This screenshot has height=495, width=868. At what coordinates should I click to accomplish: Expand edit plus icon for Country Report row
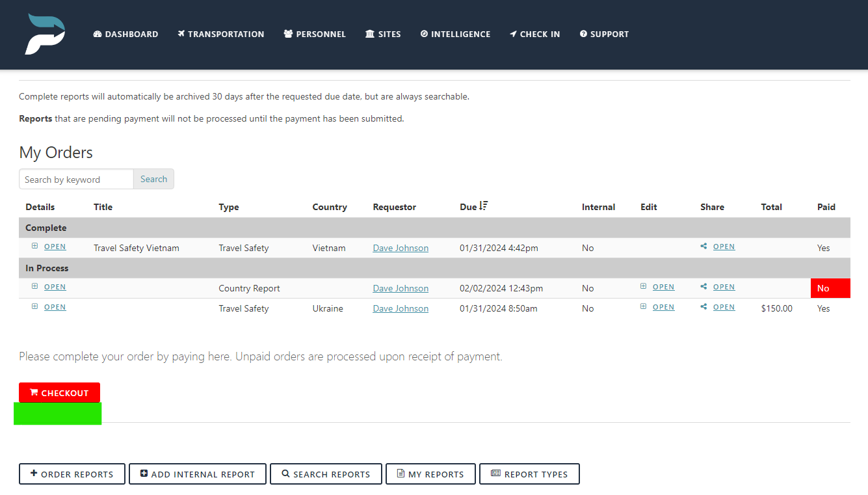click(x=644, y=287)
